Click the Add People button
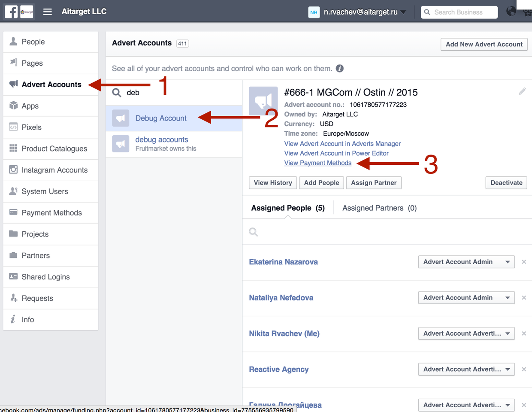532x412 pixels. pos(321,183)
